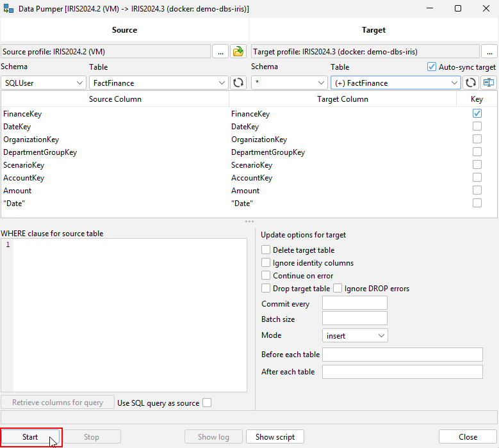Viewport: 499px width, 448px height.
Task: Start the data pump
Action: coord(30,437)
